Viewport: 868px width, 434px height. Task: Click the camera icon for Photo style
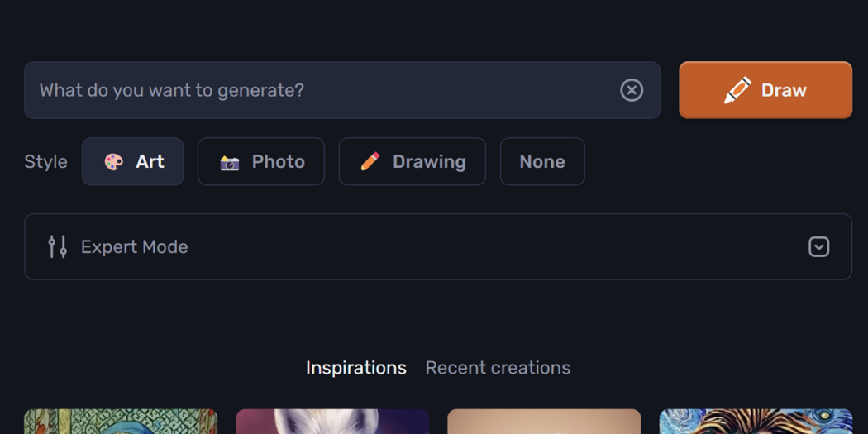230,162
